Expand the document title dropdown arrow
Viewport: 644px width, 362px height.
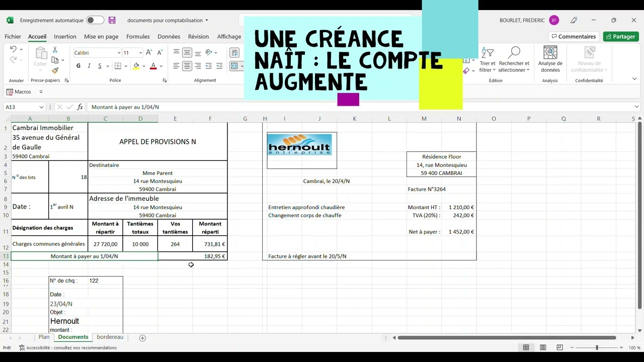click(x=207, y=21)
